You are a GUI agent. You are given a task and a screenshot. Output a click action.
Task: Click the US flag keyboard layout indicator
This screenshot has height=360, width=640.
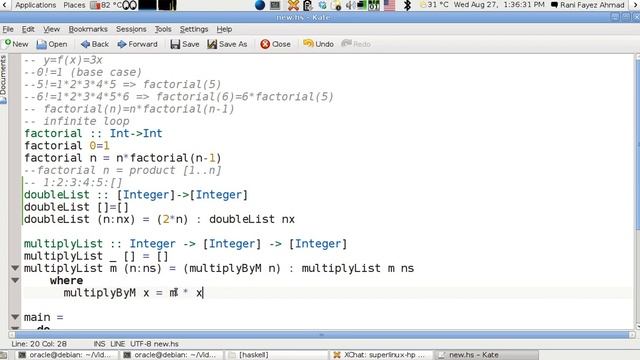[390, 5]
